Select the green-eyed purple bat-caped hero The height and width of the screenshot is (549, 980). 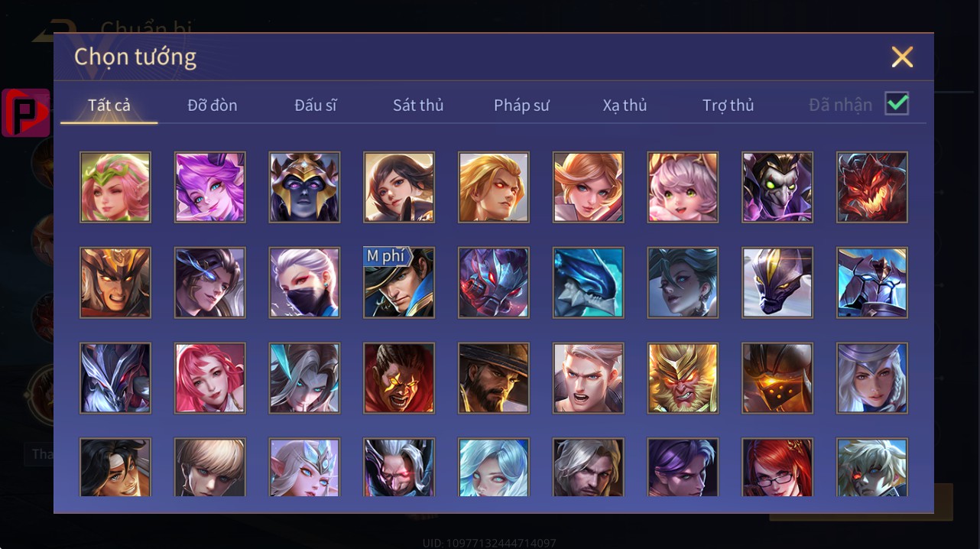pyautogui.click(x=777, y=187)
